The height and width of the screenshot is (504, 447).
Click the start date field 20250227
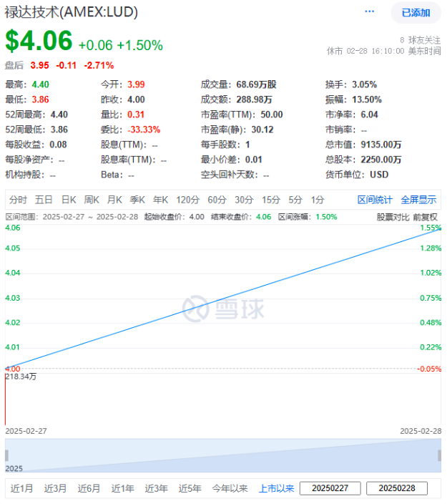tap(330, 488)
